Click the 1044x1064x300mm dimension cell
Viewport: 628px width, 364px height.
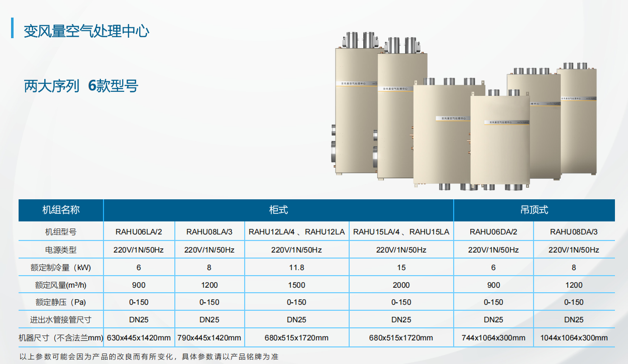[574, 337]
